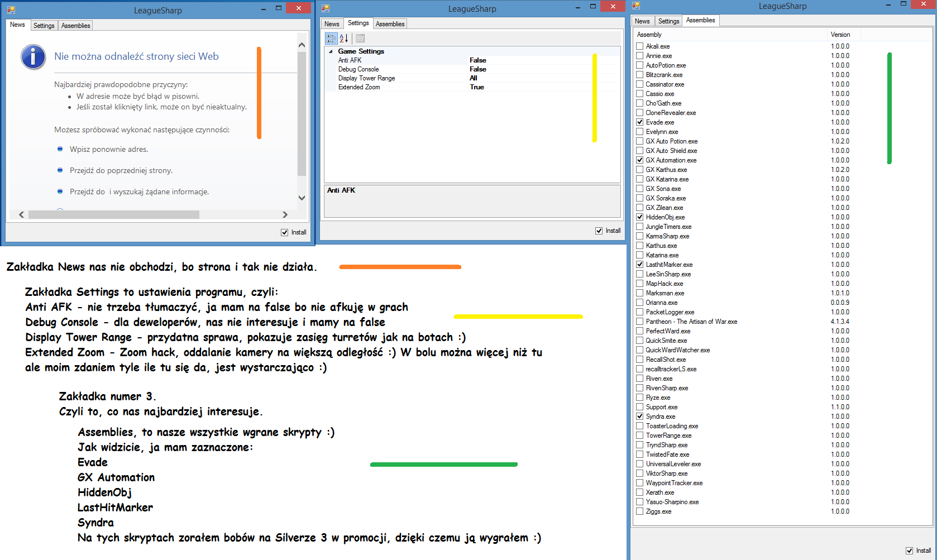The width and height of the screenshot is (937, 560).
Task: Uncheck the HiddenObj.exe assembly
Action: [x=640, y=217]
